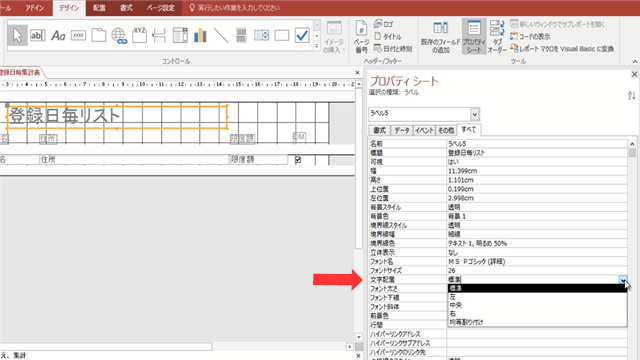
Task: Open the ラベル5 object selector dropdown
Action: tap(474, 114)
